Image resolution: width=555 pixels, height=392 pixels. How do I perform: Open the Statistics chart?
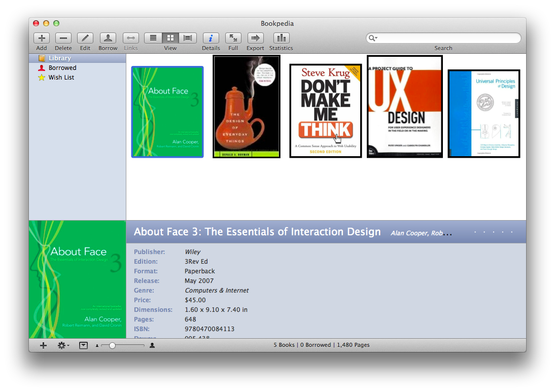281,38
